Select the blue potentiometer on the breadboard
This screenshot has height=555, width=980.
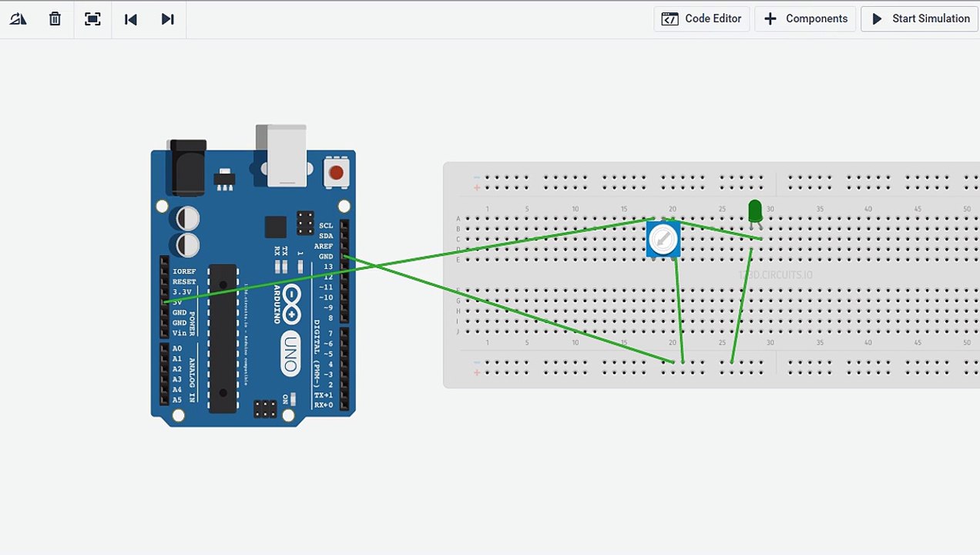(663, 240)
